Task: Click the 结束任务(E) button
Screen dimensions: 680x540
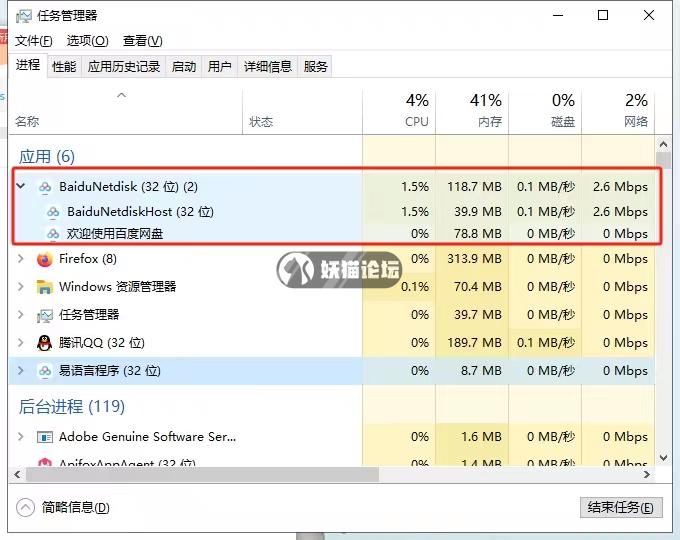Action: pos(621,507)
